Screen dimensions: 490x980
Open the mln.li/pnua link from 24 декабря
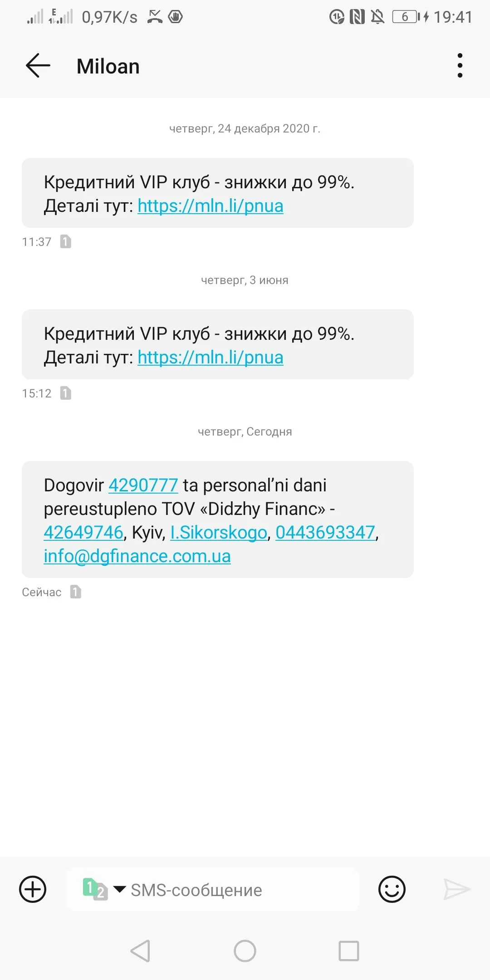pyautogui.click(x=211, y=206)
